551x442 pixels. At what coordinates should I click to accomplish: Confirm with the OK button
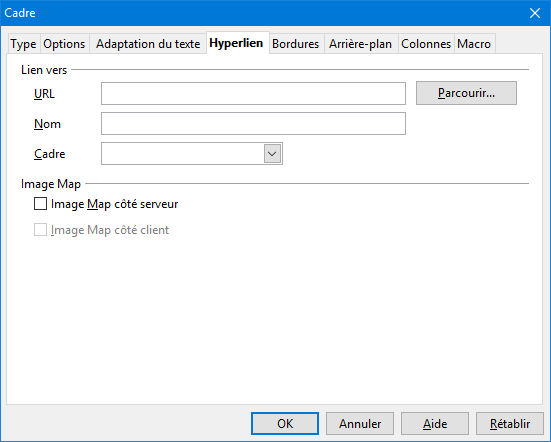click(x=285, y=423)
